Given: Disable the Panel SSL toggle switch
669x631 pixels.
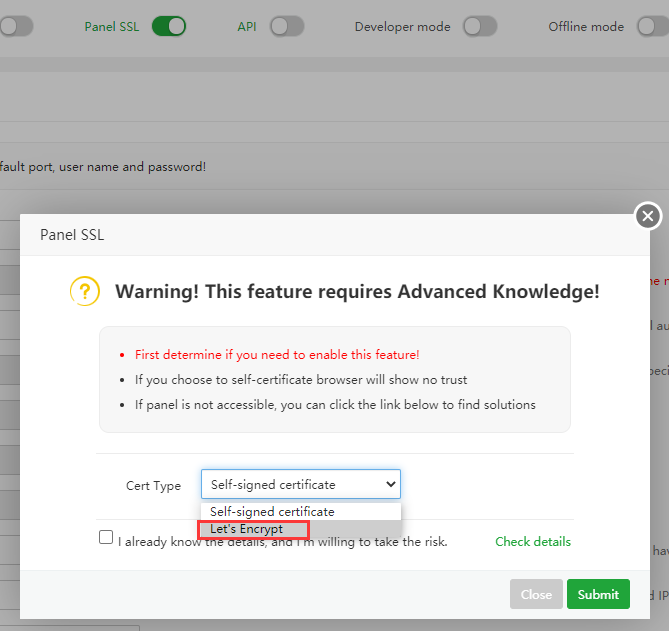Looking at the screenshot, I should tap(169, 27).
